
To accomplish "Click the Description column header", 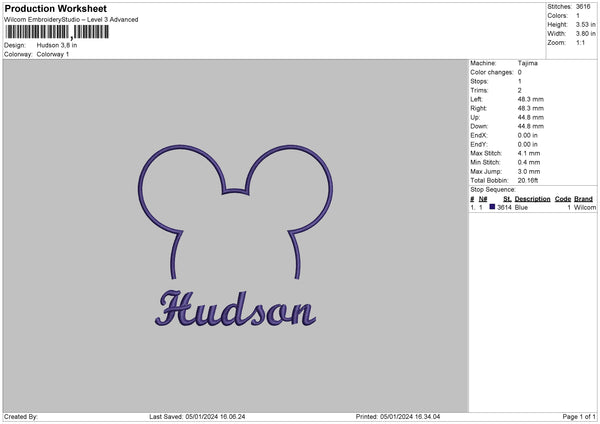I will coord(532,199).
